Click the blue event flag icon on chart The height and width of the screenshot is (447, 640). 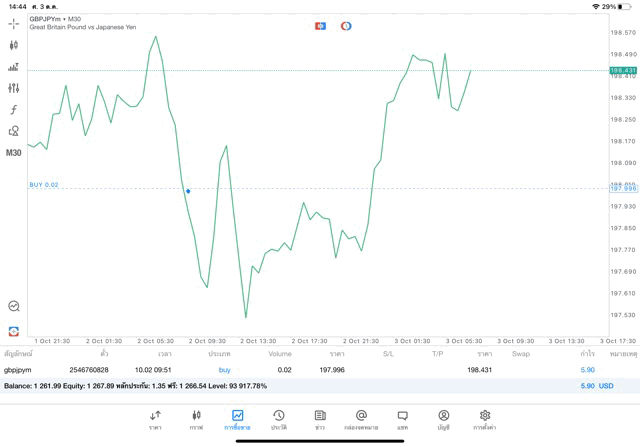[x=320, y=26]
